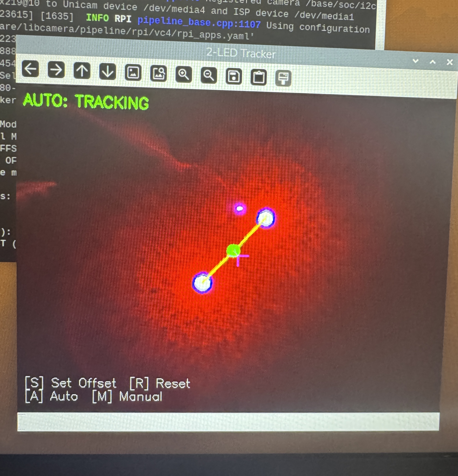Click the pan left arrow icon
This screenshot has height=476, width=458.
point(30,69)
